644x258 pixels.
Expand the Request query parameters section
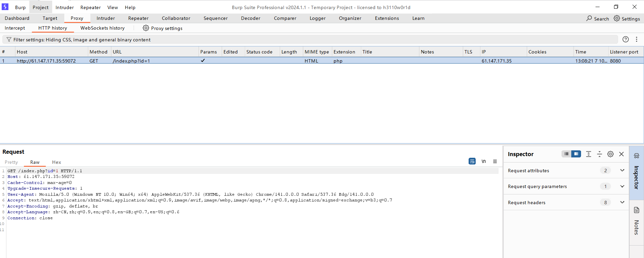pyautogui.click(x=622, y=186)
